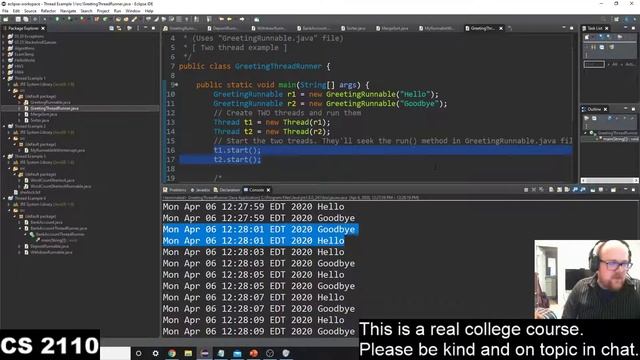Viewport: 640px width, 360px height.
Task: Click the t1.start() code line
Action: tap(237, 150)
